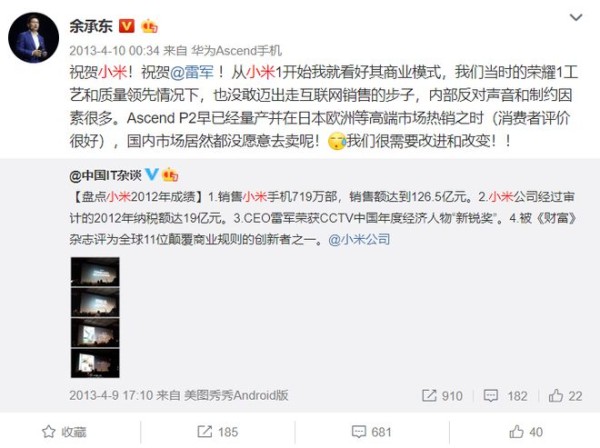Image resolution: width=600 pixels, height=448 pixels.
Task: Open 余承东's profile avatar
Action: click(x=34, y=37)
